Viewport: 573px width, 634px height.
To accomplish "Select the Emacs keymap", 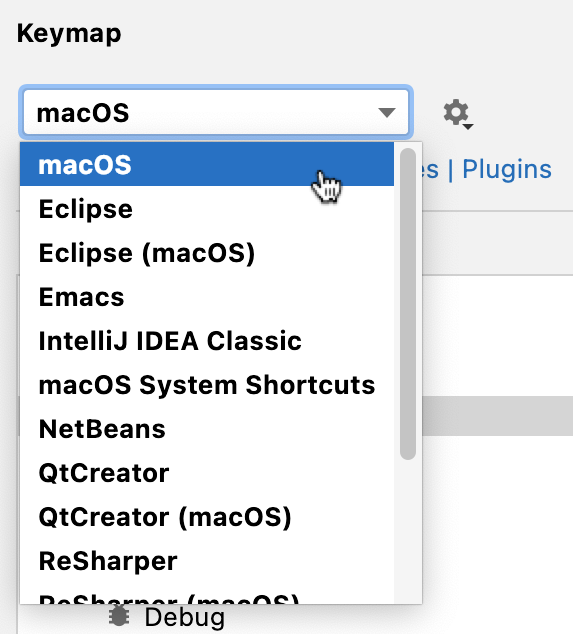I will point(207,297).
